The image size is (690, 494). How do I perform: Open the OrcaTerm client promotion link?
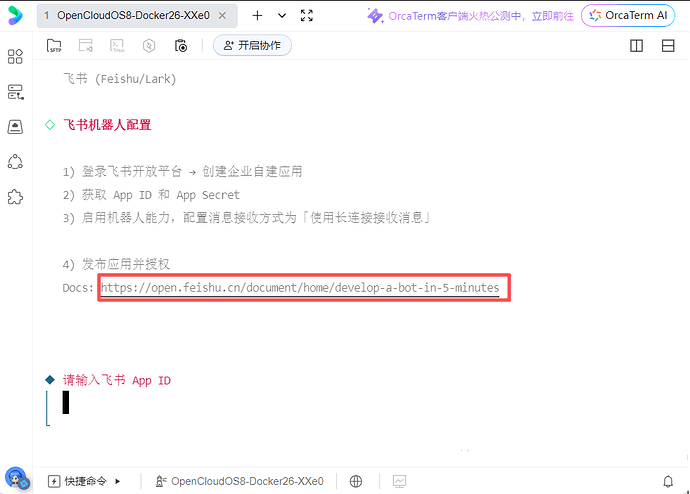point(470,16)
